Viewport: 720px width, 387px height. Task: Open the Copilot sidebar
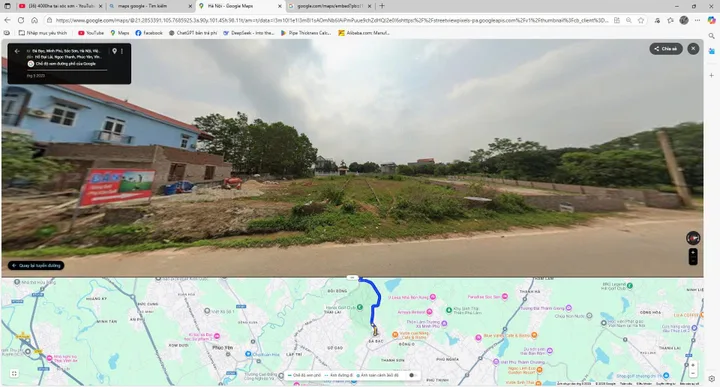711,20
